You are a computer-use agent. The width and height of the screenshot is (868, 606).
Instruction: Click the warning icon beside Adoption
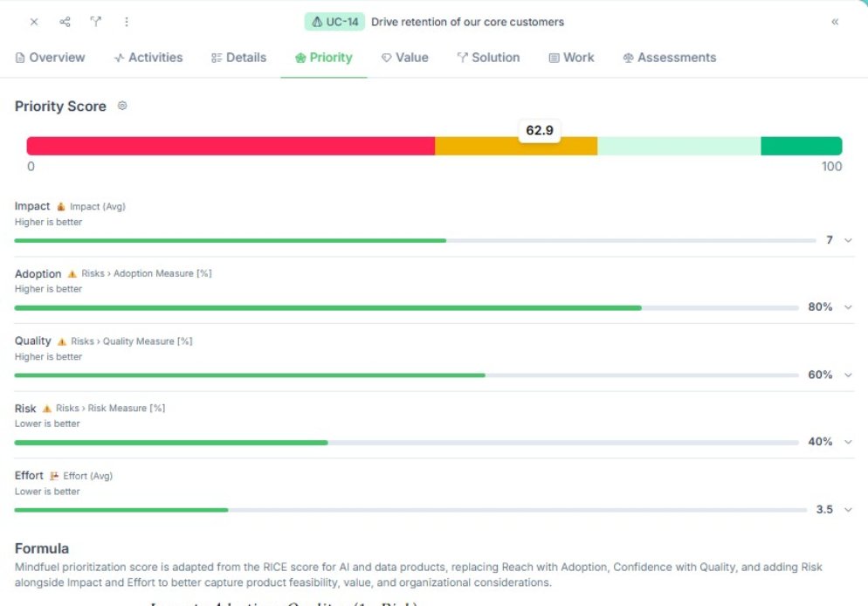[72, 274]
